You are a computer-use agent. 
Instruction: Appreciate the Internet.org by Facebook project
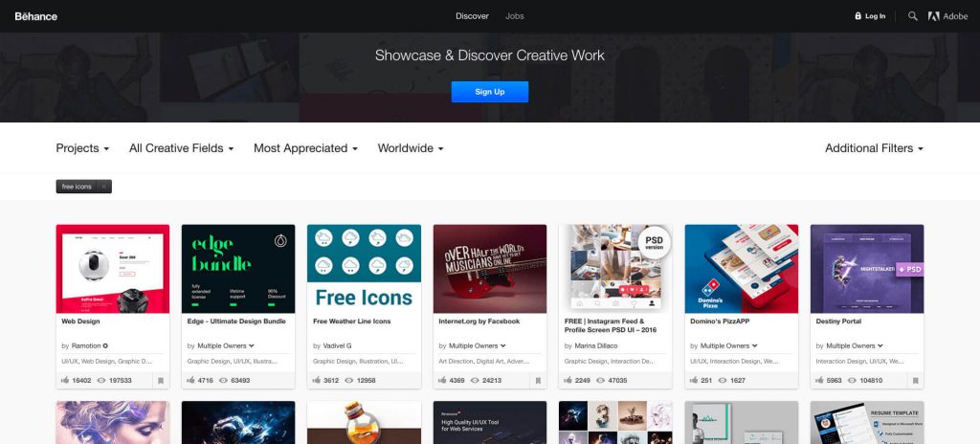click(442, 380)
